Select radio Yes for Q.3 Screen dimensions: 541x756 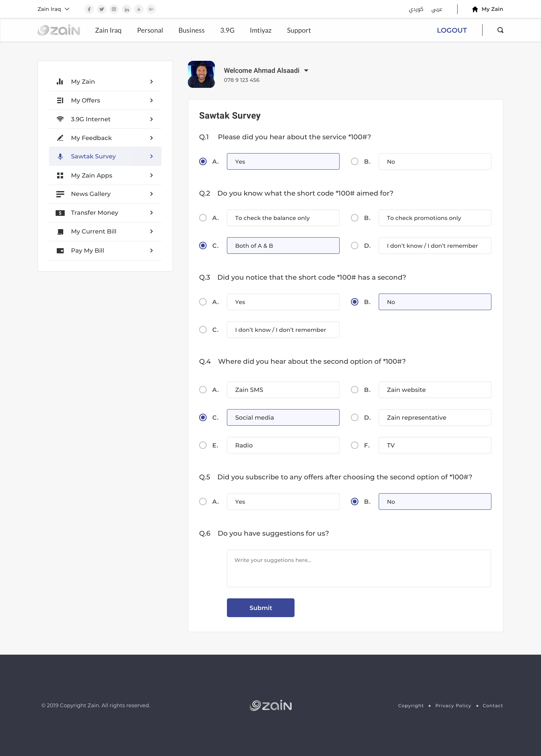(203, 302)
